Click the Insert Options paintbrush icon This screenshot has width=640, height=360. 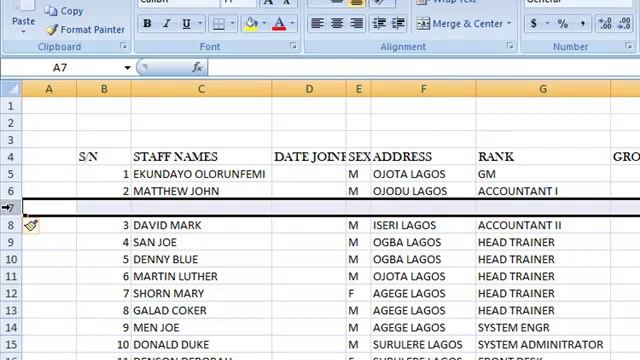coord(31,225)
